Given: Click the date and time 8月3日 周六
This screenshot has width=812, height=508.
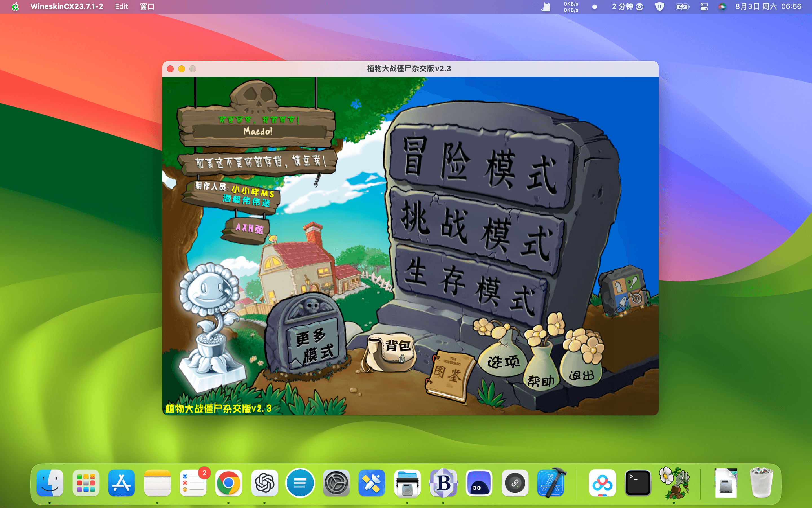Looking at the screenshot, I should click(x=768, y=6).
